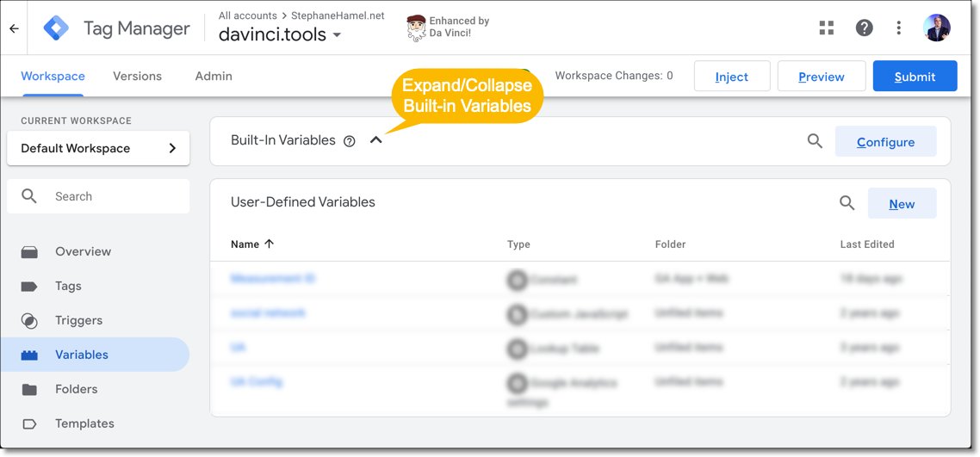Open Templates in the sidebar
The width and height of the screenshot is (980, 457).
84,423
